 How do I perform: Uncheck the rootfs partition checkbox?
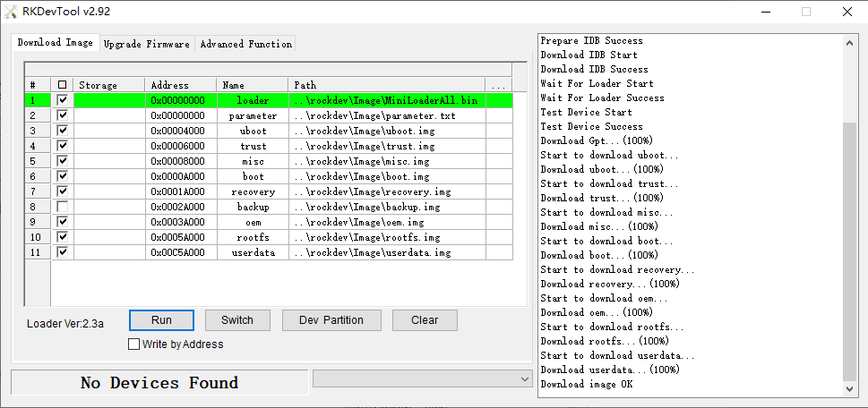[62, 237]
